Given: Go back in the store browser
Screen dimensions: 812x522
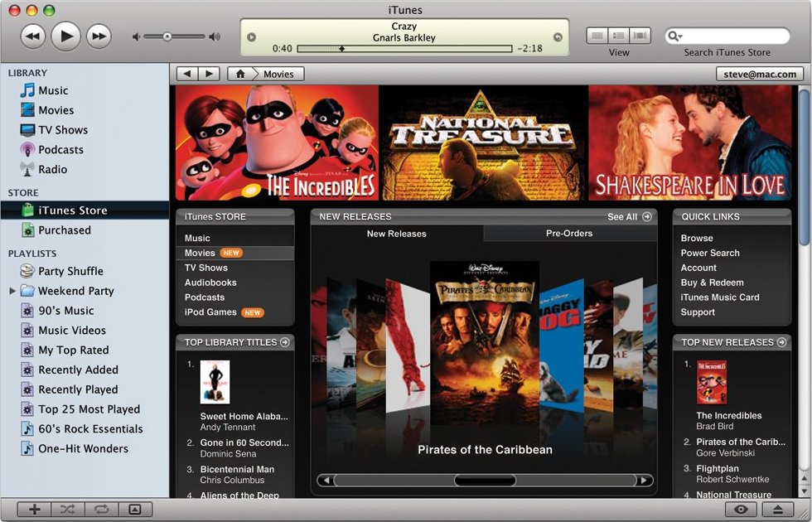Looking at the screenshot, I should click(x=187, y=74).
